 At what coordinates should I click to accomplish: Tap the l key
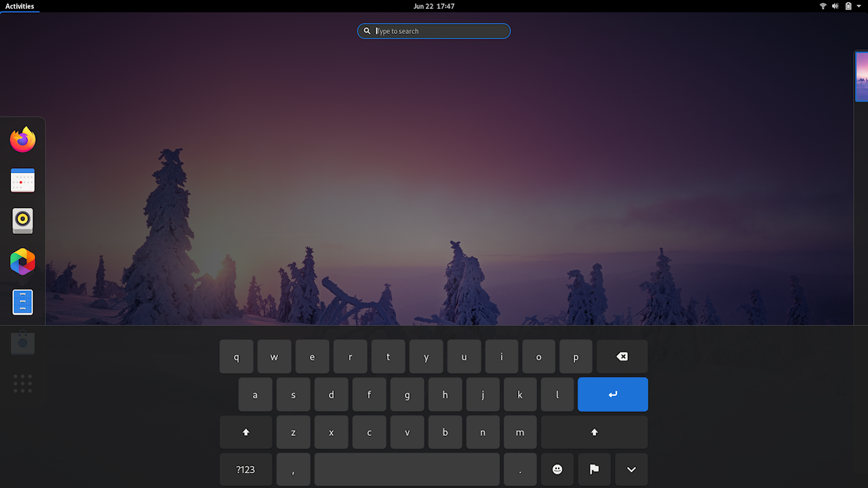tap(557, 394)
